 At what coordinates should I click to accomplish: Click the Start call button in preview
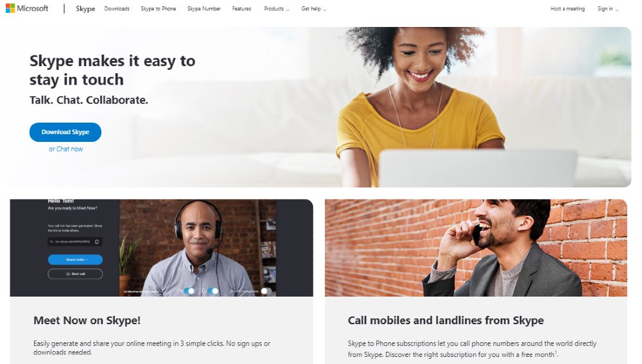coord(75,274)
